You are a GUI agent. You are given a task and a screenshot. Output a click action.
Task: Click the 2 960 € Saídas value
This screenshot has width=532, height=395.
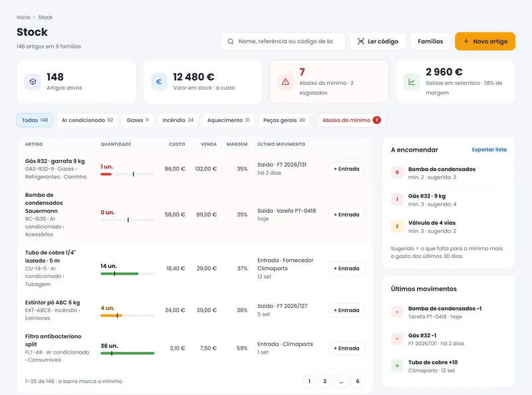click(x=444, y=72)
